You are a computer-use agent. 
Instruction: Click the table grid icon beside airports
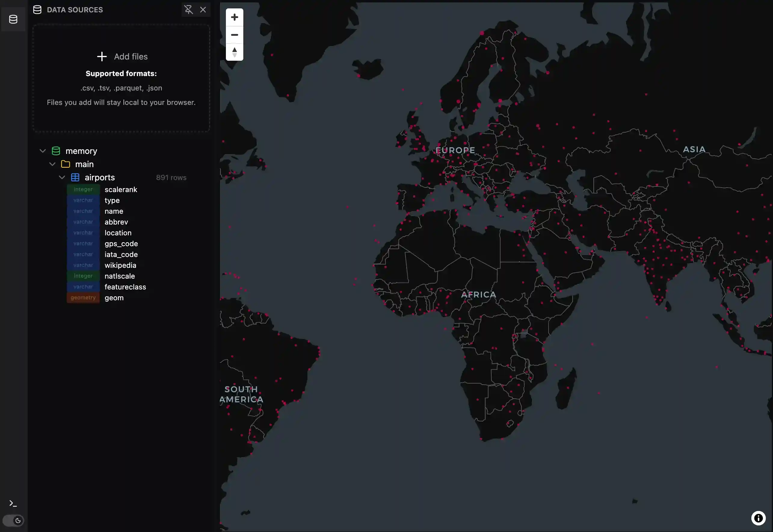pos(75,177)
